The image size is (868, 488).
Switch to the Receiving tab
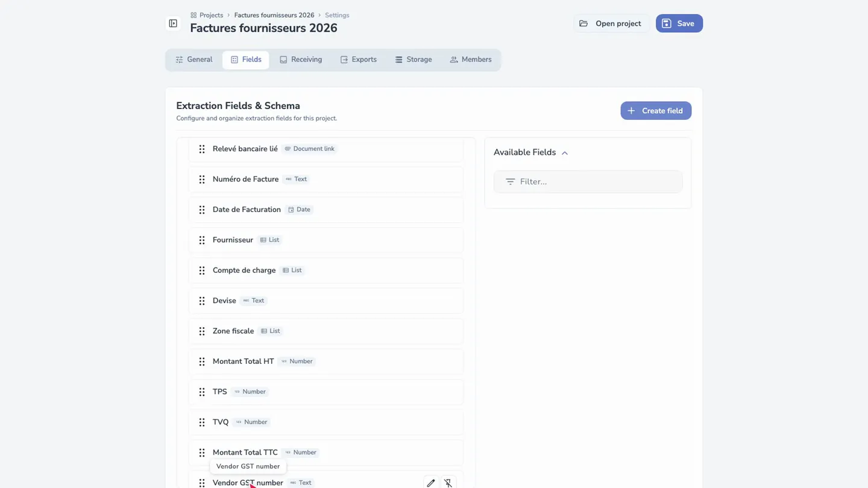(301, 60)
